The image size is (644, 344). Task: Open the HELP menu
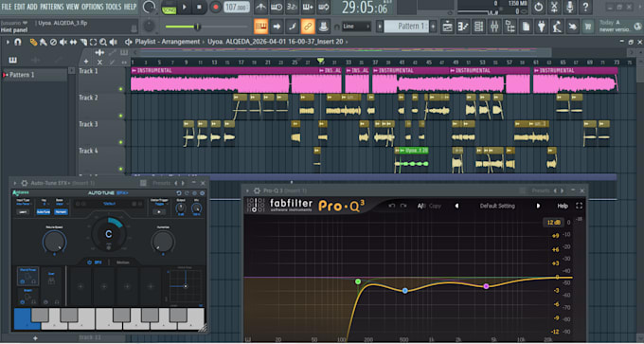tap(130, 7)
